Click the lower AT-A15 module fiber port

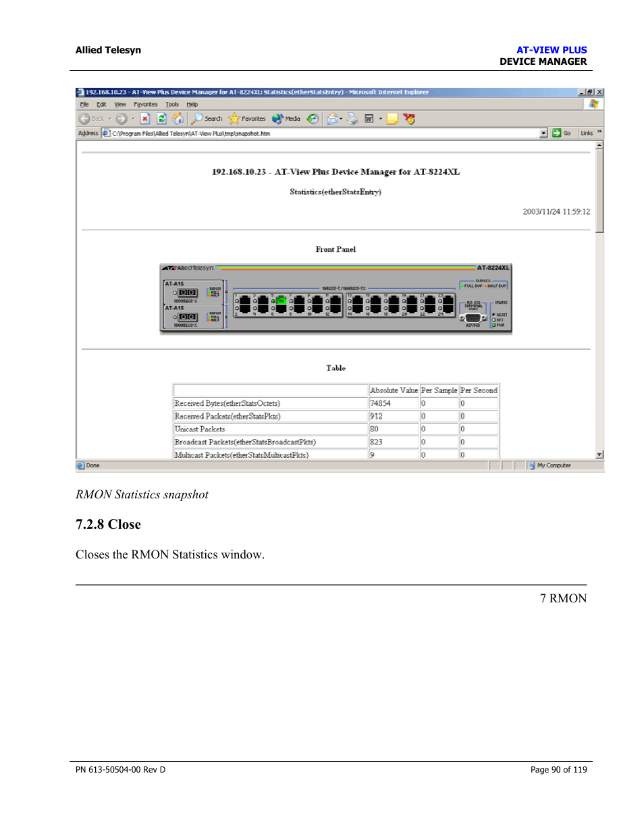[188, 317]
